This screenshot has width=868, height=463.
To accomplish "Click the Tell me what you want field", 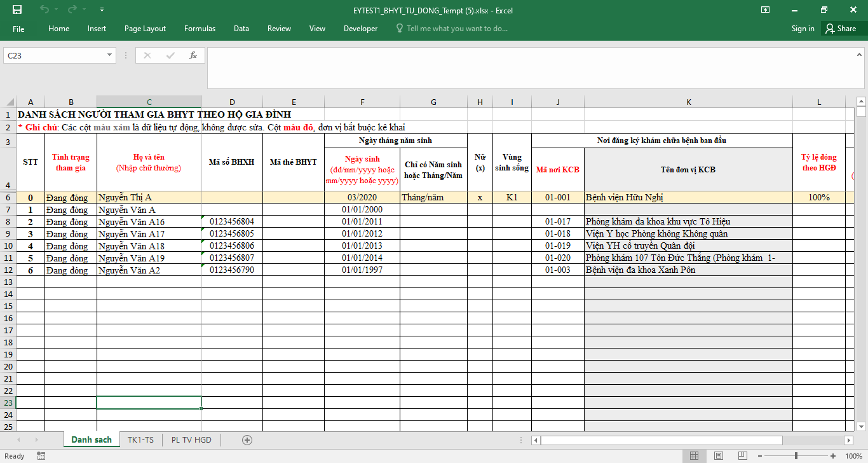I will [452, 29].
